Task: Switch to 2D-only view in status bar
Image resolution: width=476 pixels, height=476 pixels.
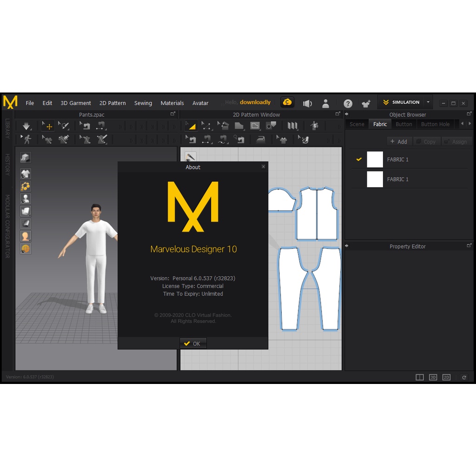Action: (x=446, y=377)
